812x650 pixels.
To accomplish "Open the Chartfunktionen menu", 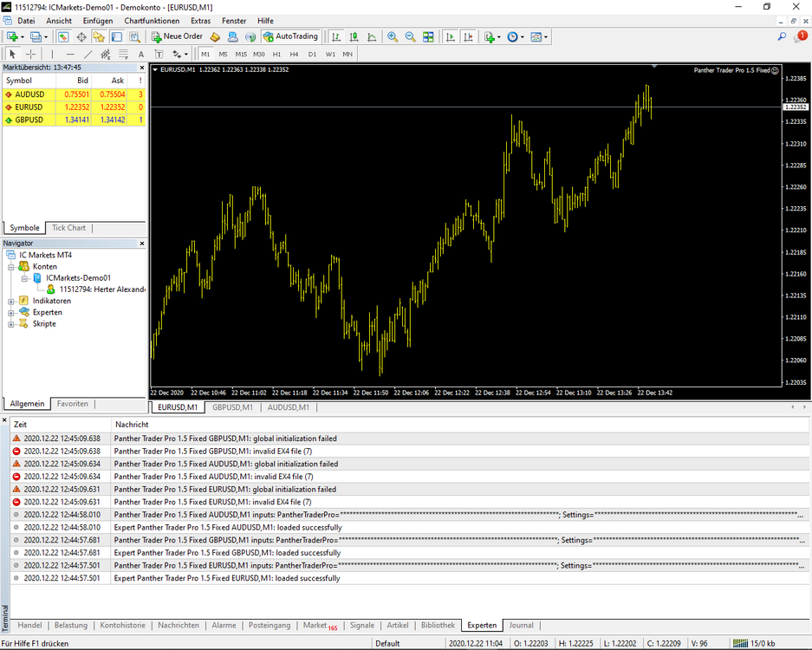I will coord(152,21).
